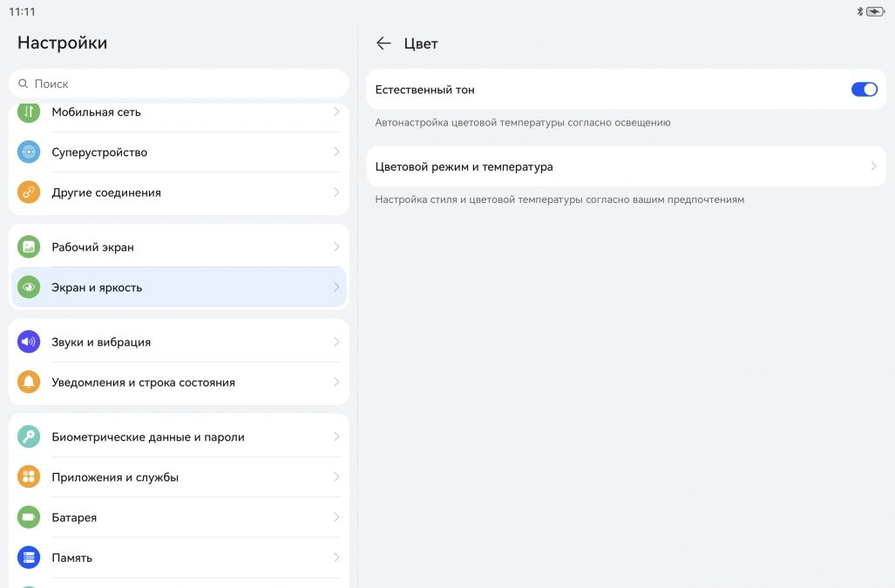The width and height of the screenshot is (895, 588).
Task: Expand Цветовой режим и температура chevron
Action: 873,166
